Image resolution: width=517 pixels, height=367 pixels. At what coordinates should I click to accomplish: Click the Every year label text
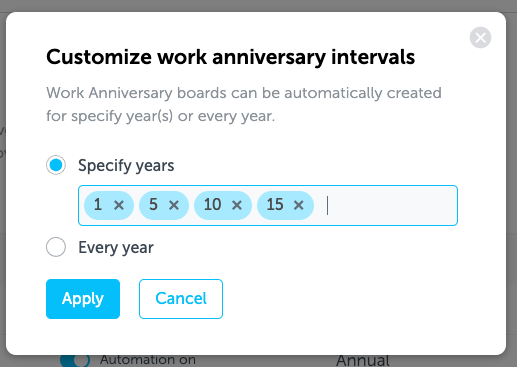tap(116, 248)
